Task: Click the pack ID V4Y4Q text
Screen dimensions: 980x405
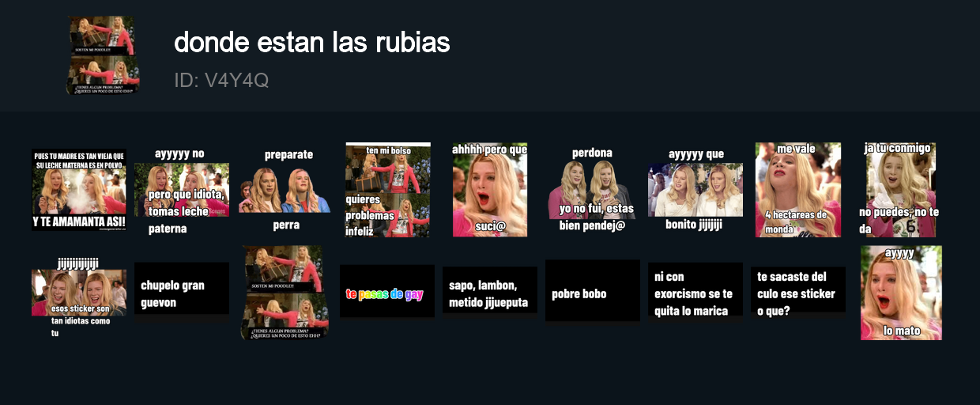Action: coord(221,80)
